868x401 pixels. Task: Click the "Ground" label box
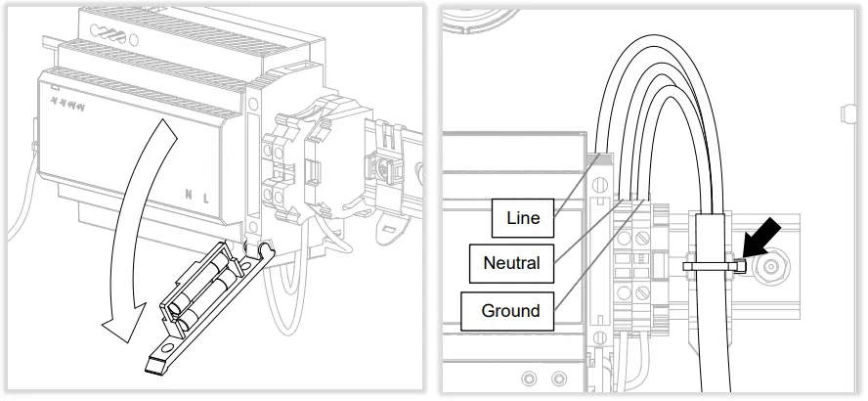(x=507, y=311)
